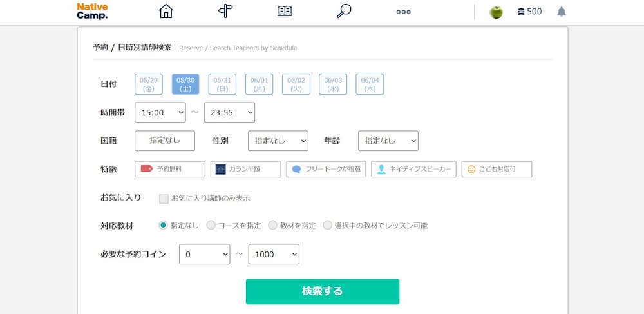Select the コースを指定 radio button
The width and height of the screenshot is (644, 314).
tap(211, 225)
